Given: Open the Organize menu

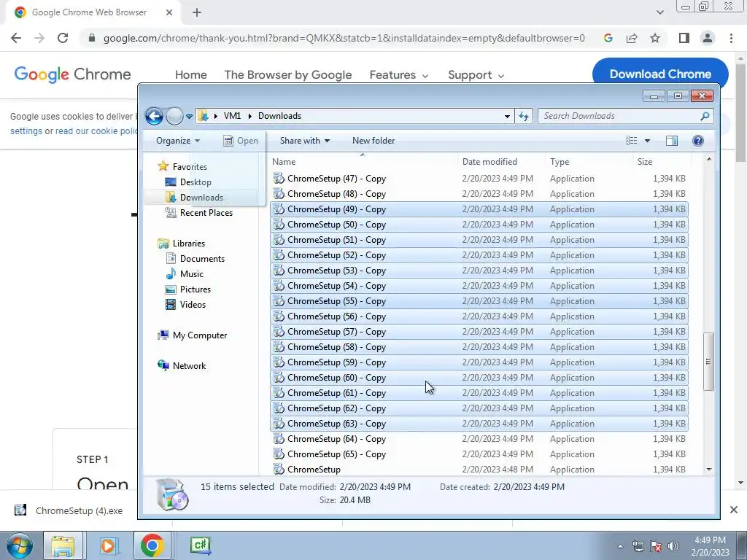Looking at the screenshot, I should coord(178,141).
